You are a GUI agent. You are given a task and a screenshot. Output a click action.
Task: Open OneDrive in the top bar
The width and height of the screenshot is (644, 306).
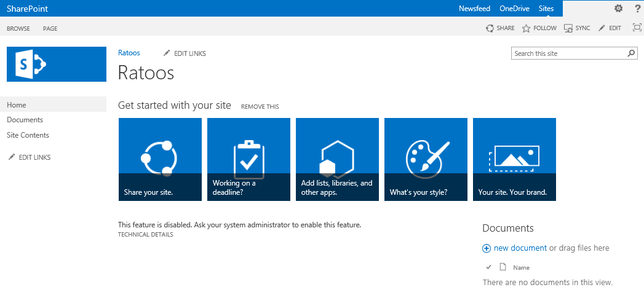[x=515, y=8]
